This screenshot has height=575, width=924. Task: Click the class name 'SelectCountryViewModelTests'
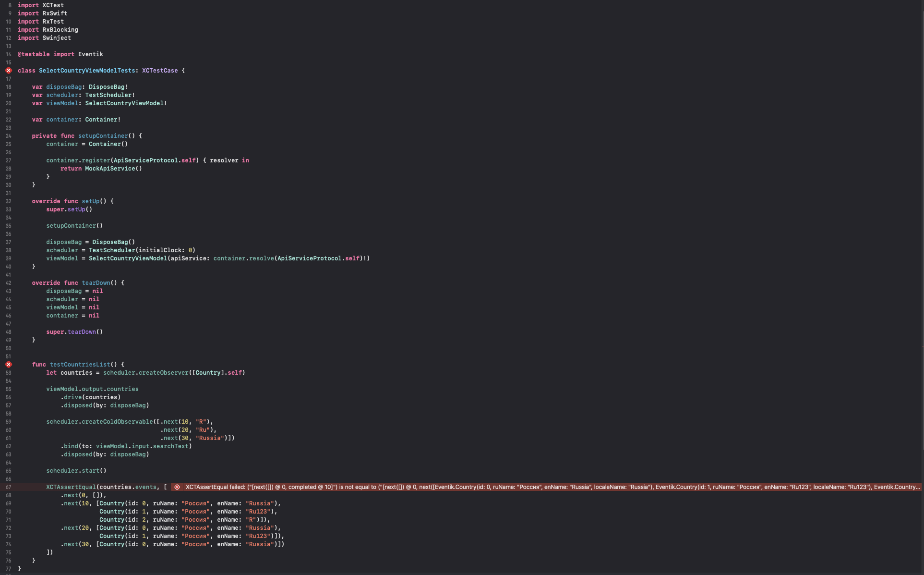(x=87, y=71)
